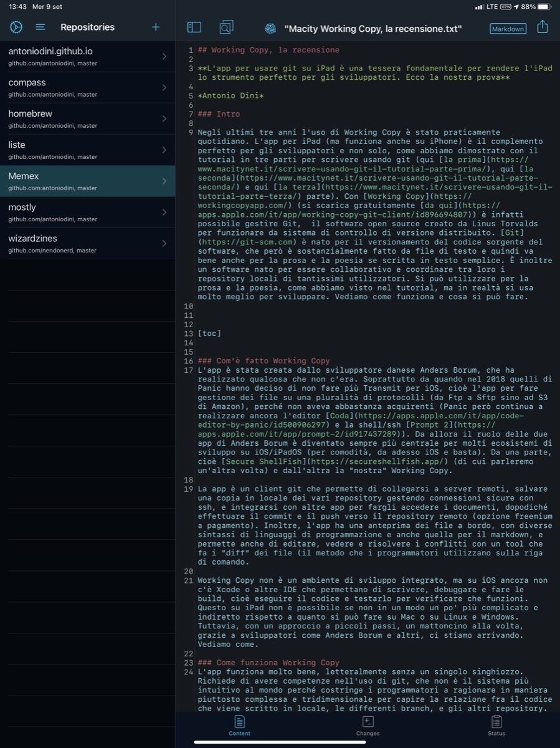Click the "[toc]" line
This screenshot has height=748, width=560.
coord(209,333)
